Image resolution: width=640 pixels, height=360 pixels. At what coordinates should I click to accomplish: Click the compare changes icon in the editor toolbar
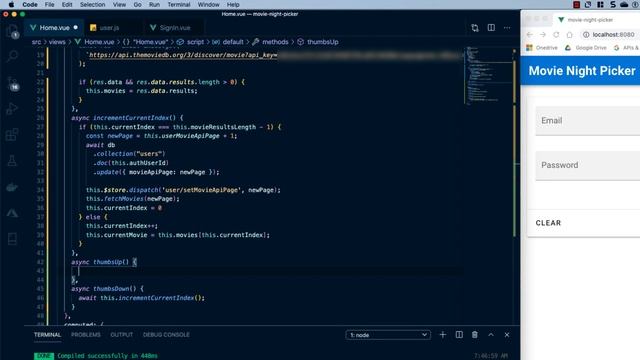click(x=475, y=28)
